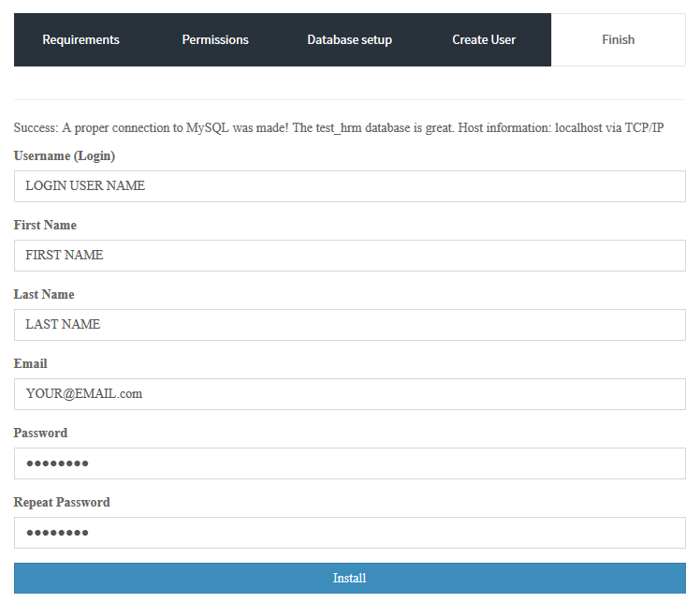Select the Email input field
This screenshot has width=700, height=603.
350,394
